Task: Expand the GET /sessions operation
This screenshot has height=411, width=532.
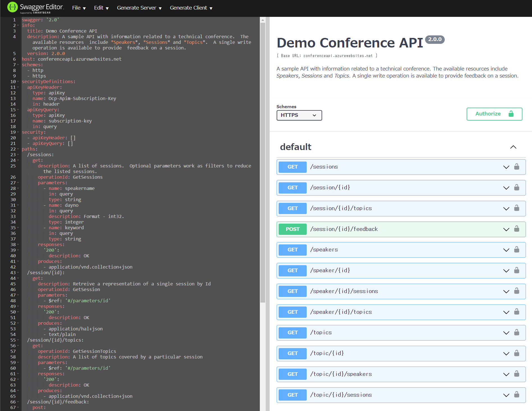Action: (506, 167)
